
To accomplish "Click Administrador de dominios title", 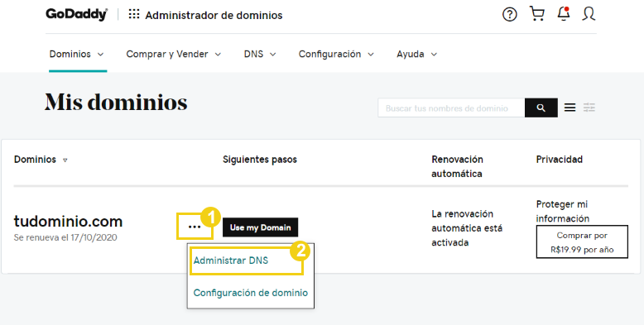I will [x=214, y=15].
